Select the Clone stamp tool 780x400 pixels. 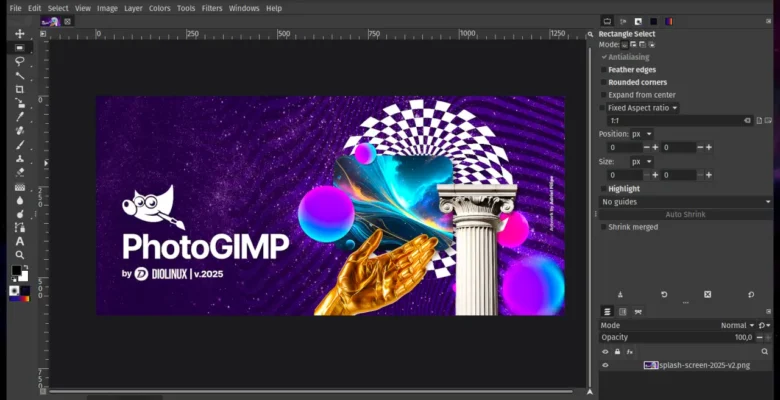[x=19, y=159]
